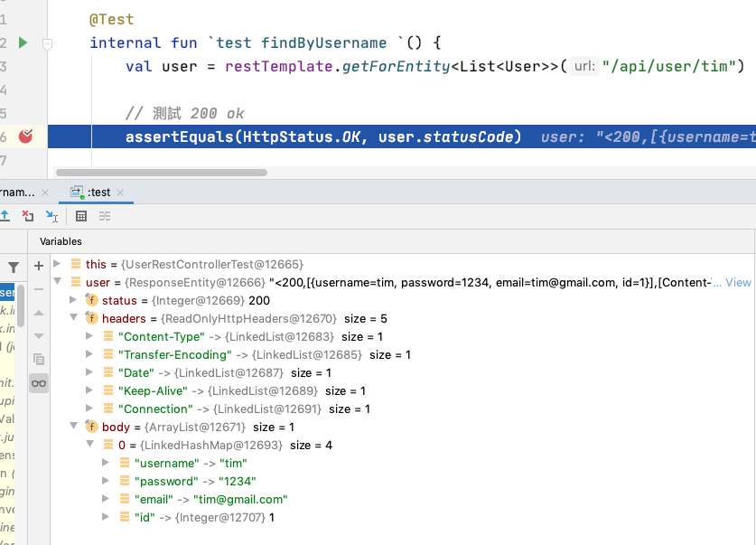Open the Evaluate Expression calculator icon

click(x=81, y=216)
